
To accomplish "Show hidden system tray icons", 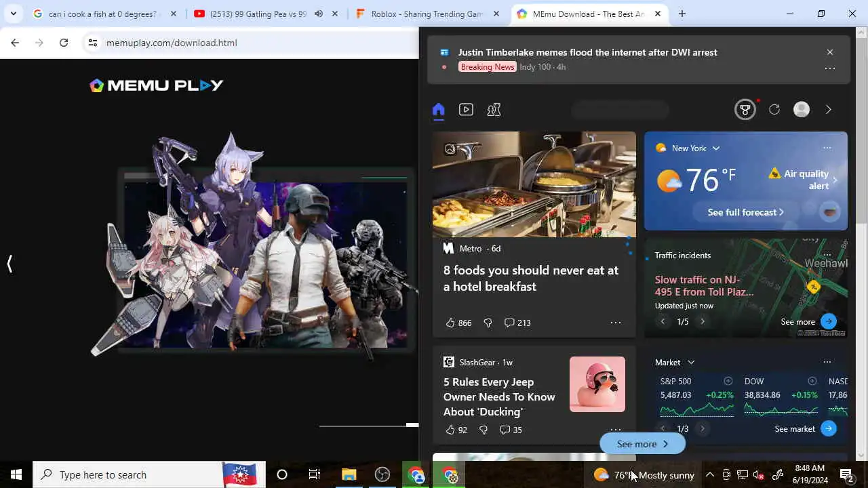I will tap(710, 474).
